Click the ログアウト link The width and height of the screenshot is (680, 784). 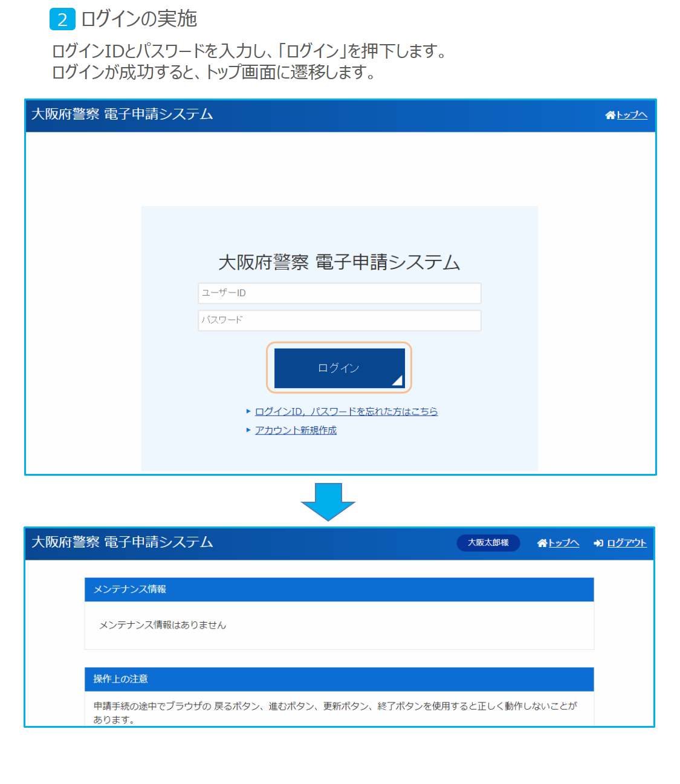pos(627,543)
